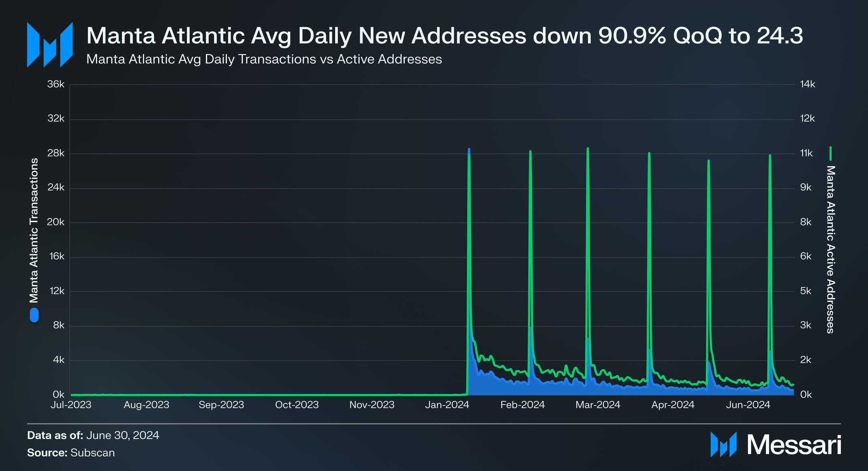Click the blue Transactions legend marker
The width and height of the screenshot is (868, 471).
click(x=34, y=315)
